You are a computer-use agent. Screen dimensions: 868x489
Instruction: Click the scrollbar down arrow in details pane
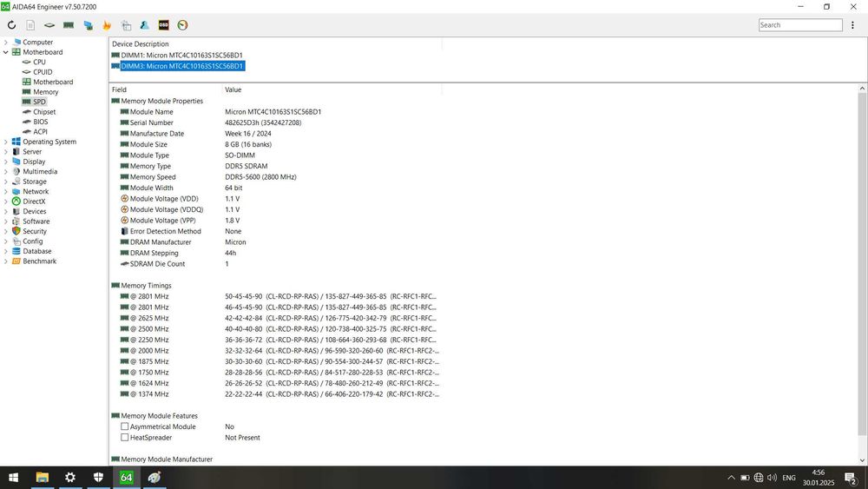tap(863, 460)
